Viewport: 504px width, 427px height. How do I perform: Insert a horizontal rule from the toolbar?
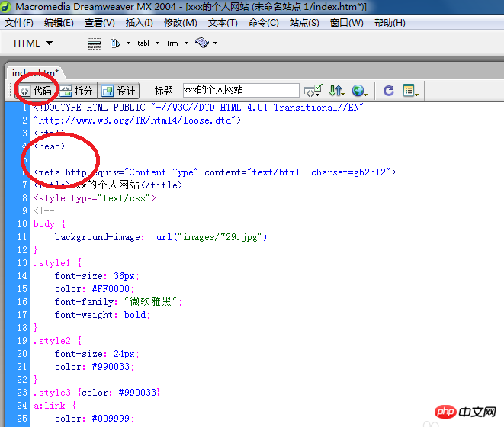point(95,43)
